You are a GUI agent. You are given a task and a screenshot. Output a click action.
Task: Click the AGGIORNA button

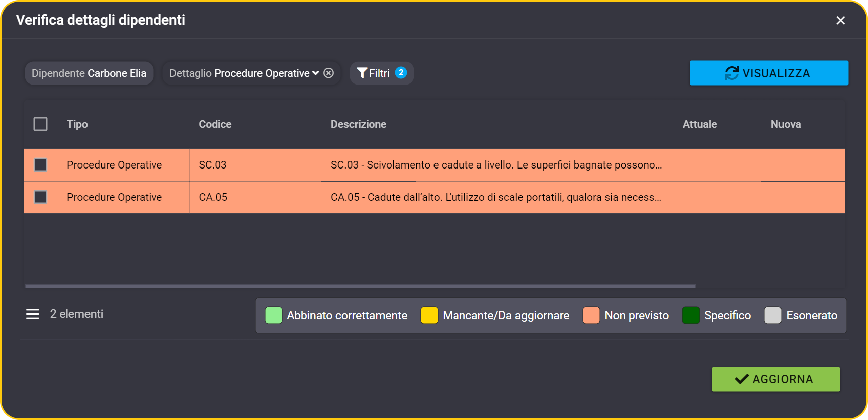[776, 379]
